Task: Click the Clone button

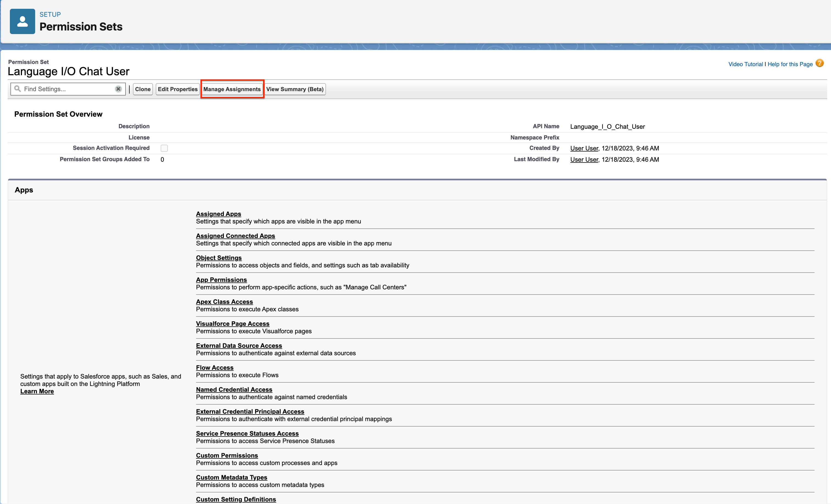Action: point(143,89)
